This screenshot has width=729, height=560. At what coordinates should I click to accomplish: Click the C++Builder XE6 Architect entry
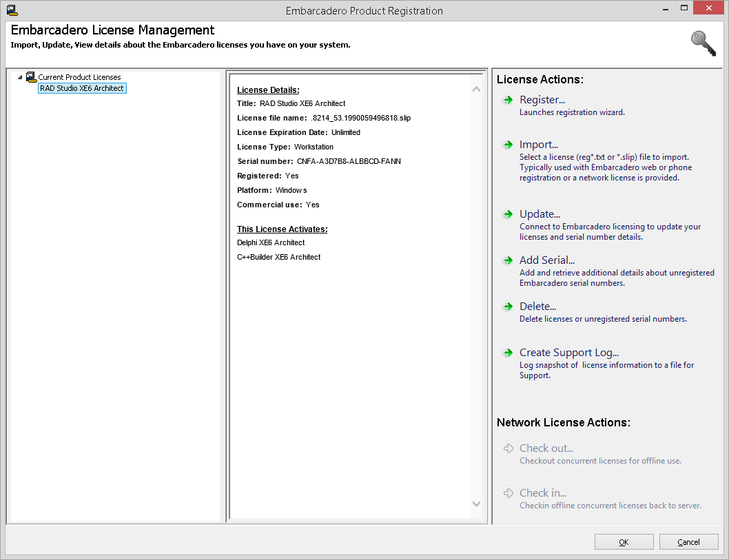279,257
